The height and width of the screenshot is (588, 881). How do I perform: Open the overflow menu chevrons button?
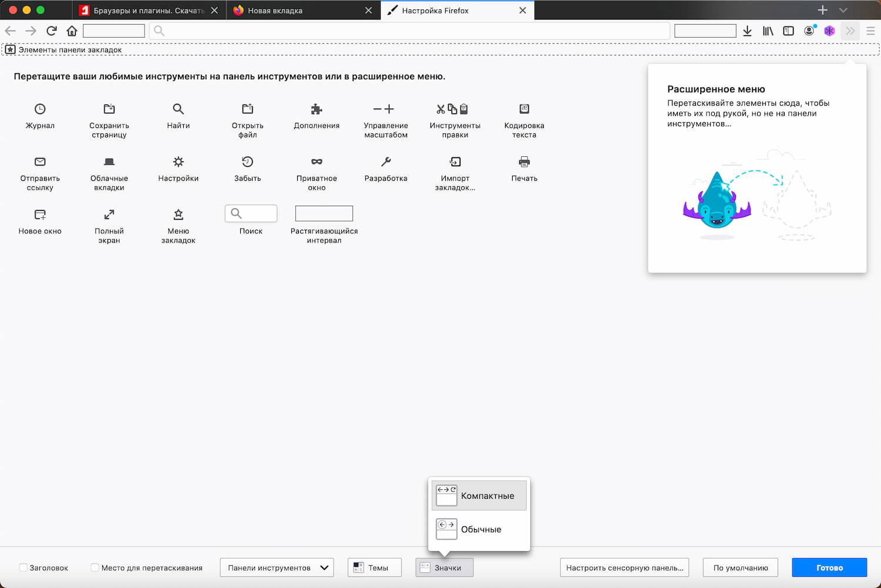pos(850,31)
